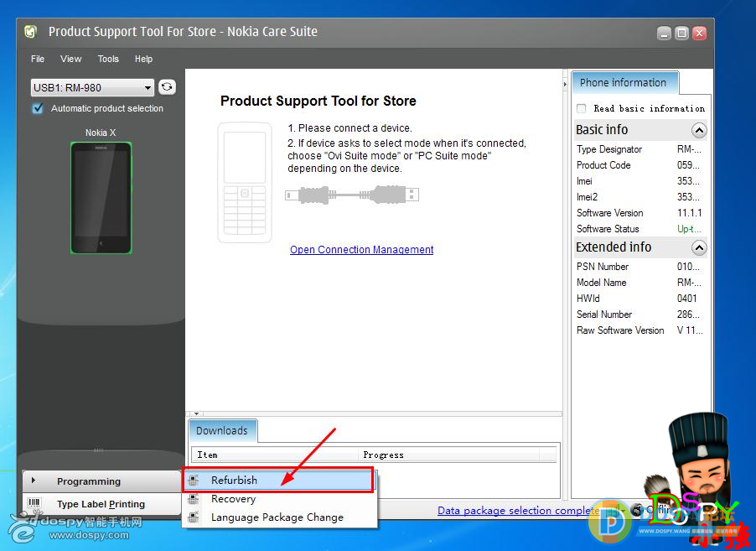The height and width of the screenshot is (551, 756).
Task: Select the Serial Number label
Action: [604, 314]
